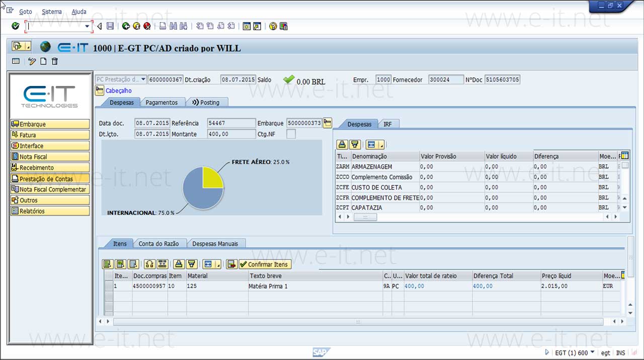Click the Customize Local Layout icon
Screen dimensions: 644x360
(283, 26)
